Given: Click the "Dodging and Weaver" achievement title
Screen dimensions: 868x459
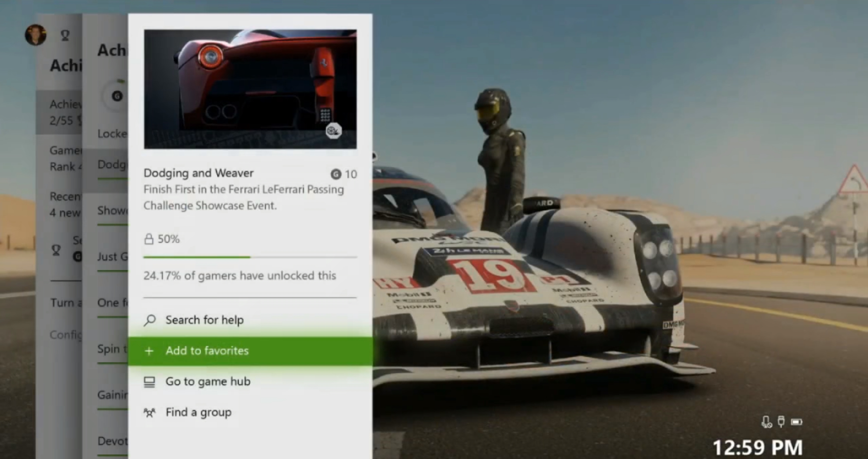Looking at the screenshot, I should tap(199, 173).
